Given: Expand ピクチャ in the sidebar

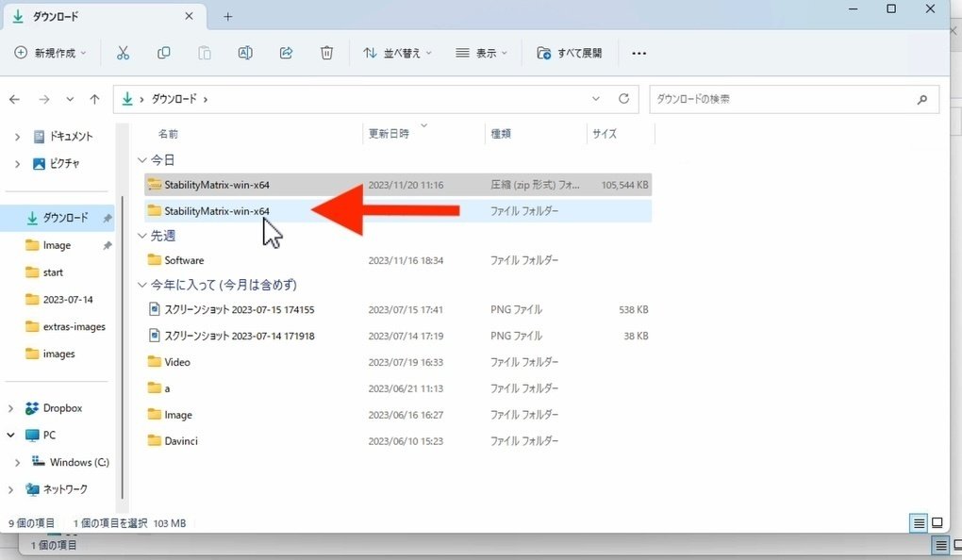Looking at the screenshot, I should pyautogui.click(x=17, y=164).
